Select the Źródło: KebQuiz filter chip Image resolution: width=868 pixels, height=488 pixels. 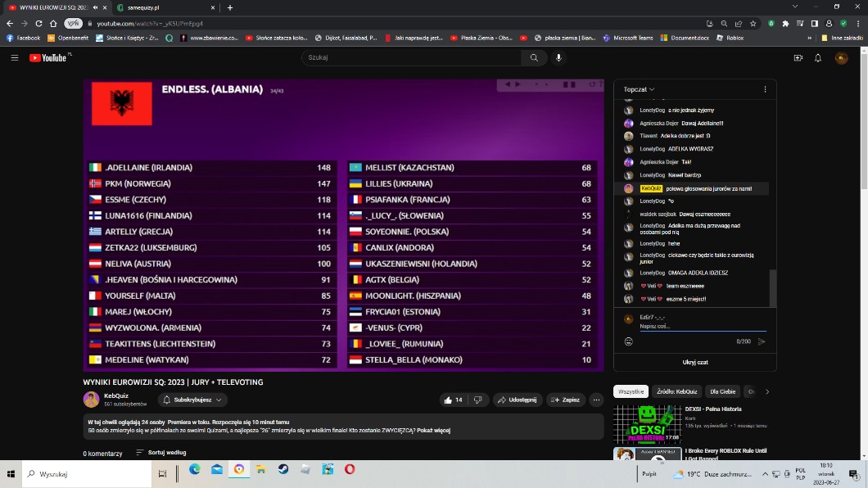click(676, 392)
